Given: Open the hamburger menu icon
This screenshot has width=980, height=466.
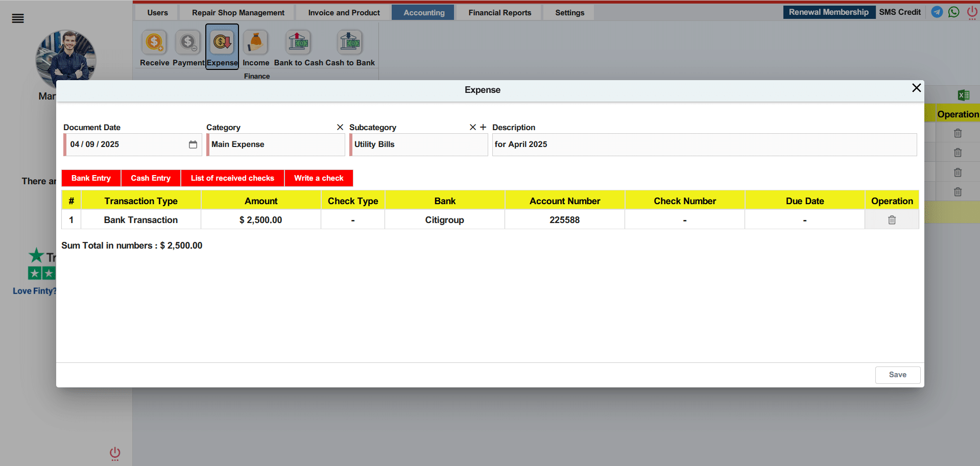Looking at the screenshot, I should pyautogui.click(x=18, y=19).
